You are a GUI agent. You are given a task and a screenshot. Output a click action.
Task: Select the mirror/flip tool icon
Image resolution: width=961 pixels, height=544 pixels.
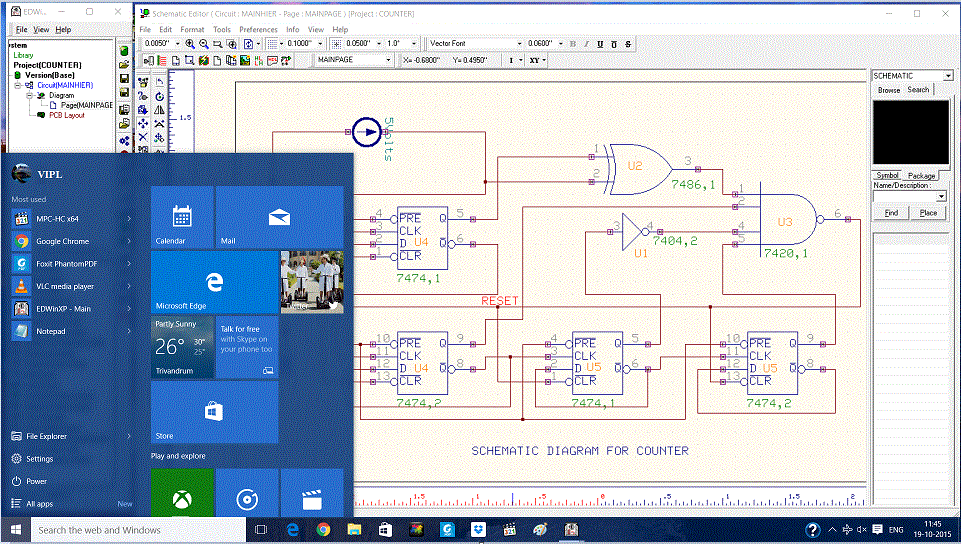(159, 110)
